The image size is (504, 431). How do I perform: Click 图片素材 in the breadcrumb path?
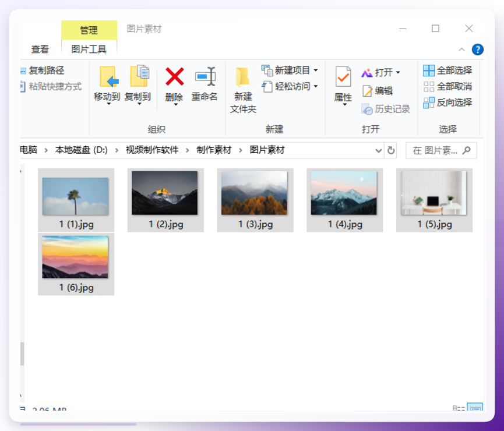(x=267, y=150)
